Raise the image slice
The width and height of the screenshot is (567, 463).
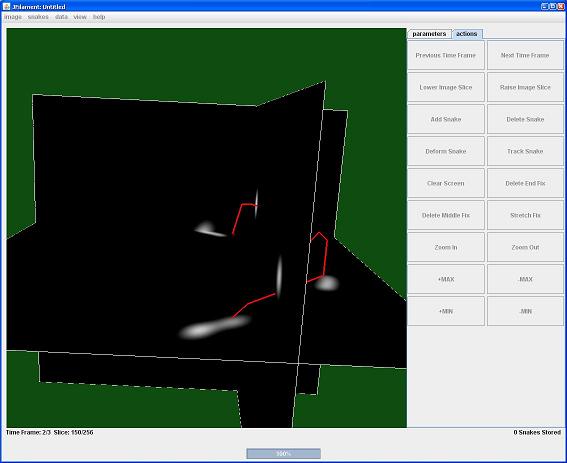pos(525,87)
